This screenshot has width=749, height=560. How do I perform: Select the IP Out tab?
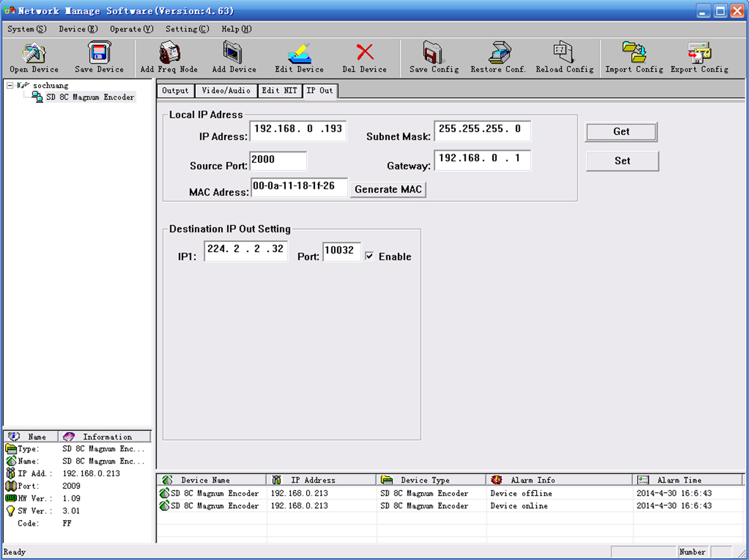[320, 90]
